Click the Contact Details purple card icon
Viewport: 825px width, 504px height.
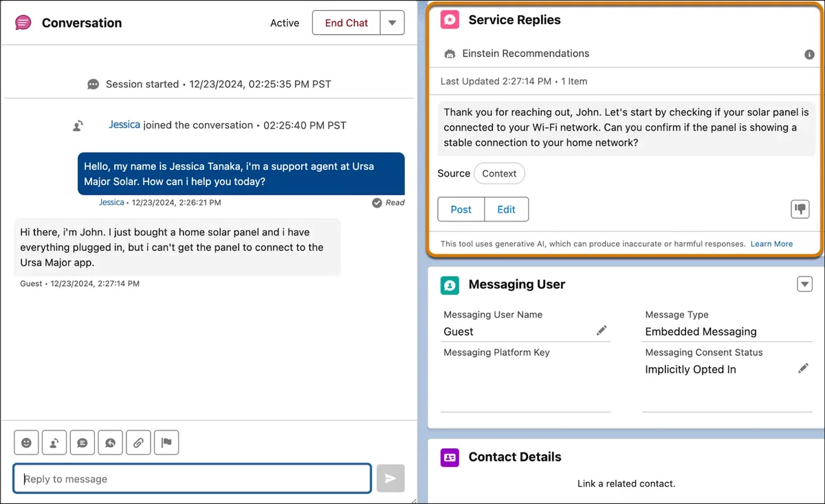[450, 457]
